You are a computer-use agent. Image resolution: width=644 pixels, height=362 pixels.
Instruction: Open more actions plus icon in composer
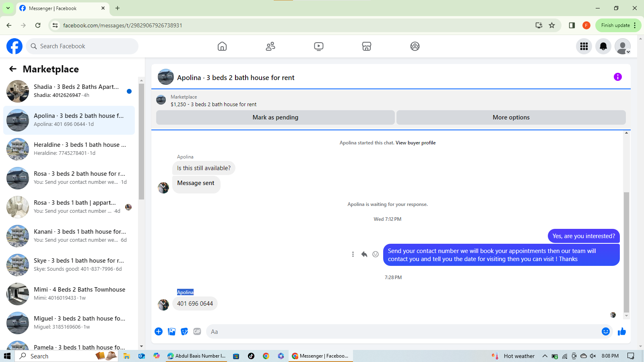tap(159, 331)
